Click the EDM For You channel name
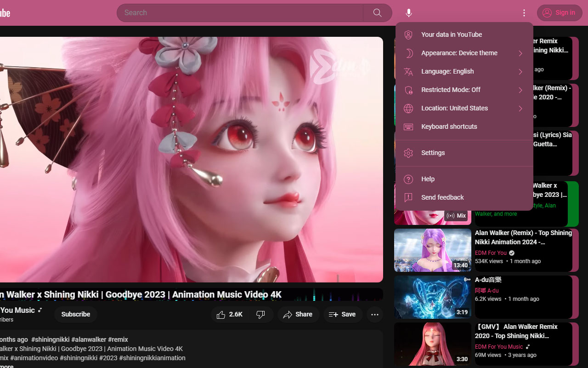588x368 pixels. (491, 253)
